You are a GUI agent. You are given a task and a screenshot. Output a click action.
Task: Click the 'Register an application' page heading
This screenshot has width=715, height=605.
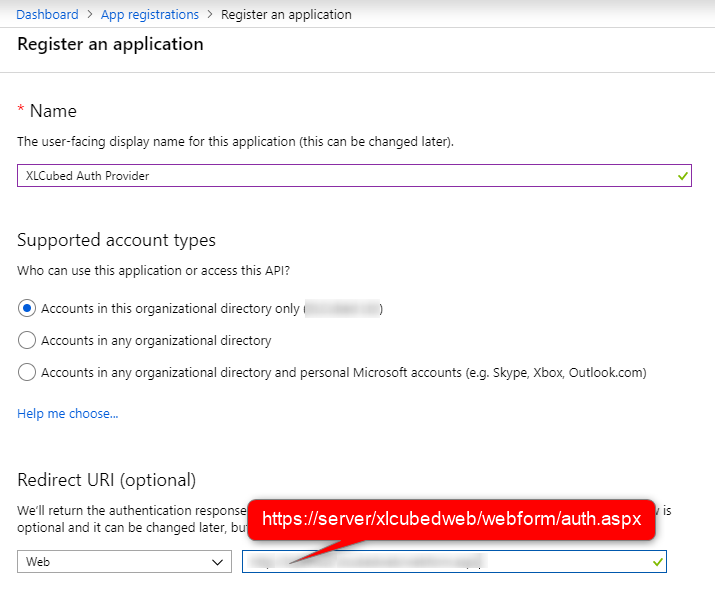[x=110, y=45]
